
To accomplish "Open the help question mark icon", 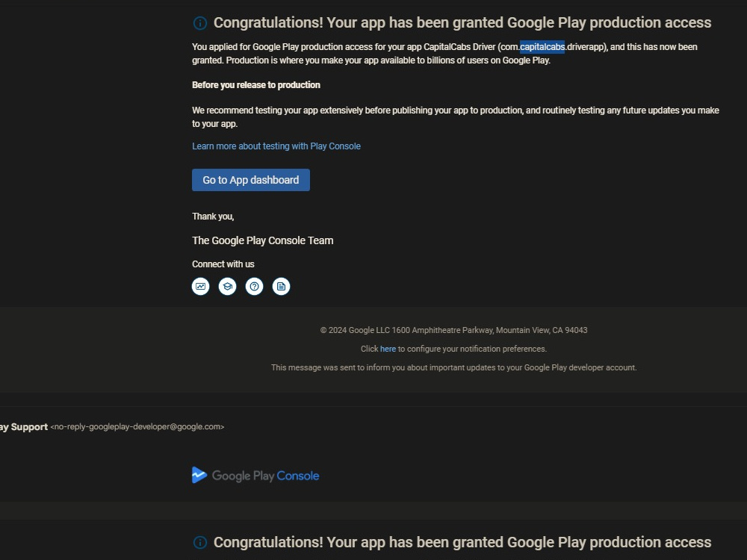I will [x=255, y=286].
